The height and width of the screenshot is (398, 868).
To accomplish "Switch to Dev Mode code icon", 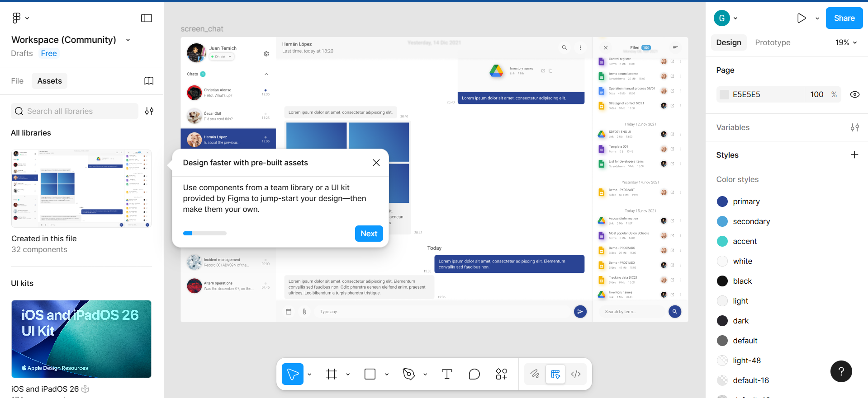I will (x=576, y=374).
